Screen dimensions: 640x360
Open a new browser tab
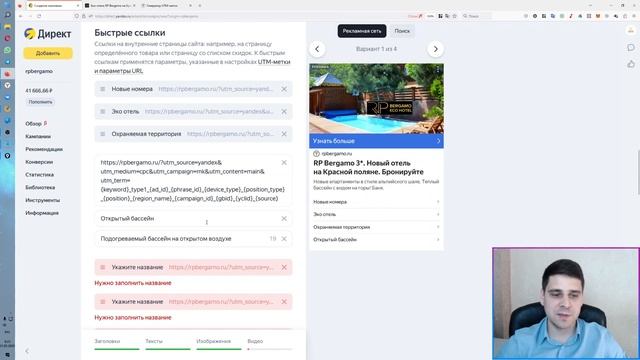pyautogui.click(x=200, y=6)
